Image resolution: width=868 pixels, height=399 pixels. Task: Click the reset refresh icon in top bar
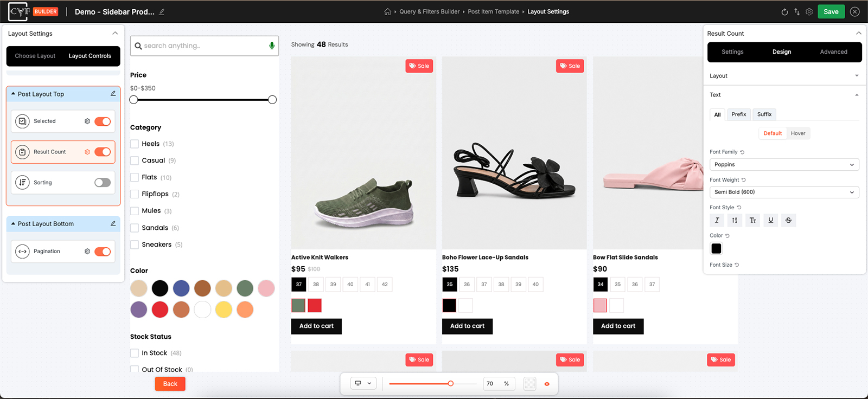[x=784, y=11]
